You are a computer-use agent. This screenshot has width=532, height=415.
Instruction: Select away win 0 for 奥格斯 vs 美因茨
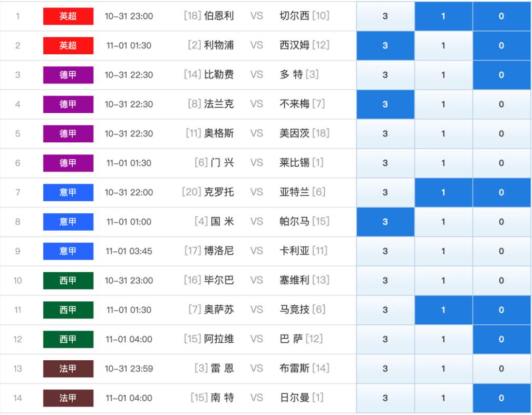[x=501, y=133]
